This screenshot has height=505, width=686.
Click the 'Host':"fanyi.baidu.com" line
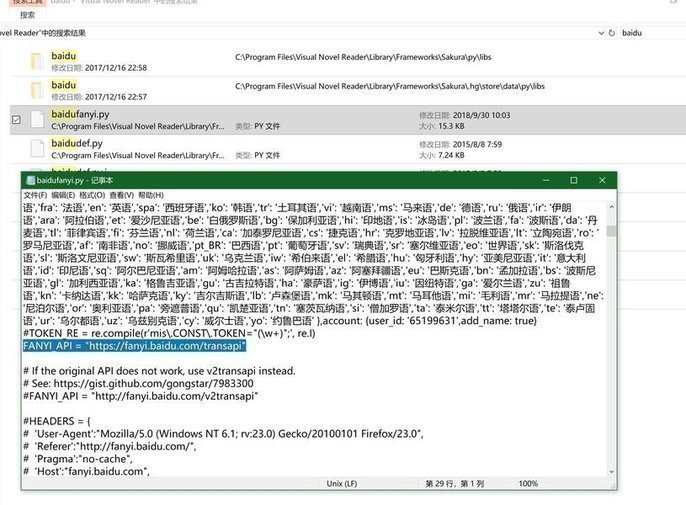click(x=86, y=471)
